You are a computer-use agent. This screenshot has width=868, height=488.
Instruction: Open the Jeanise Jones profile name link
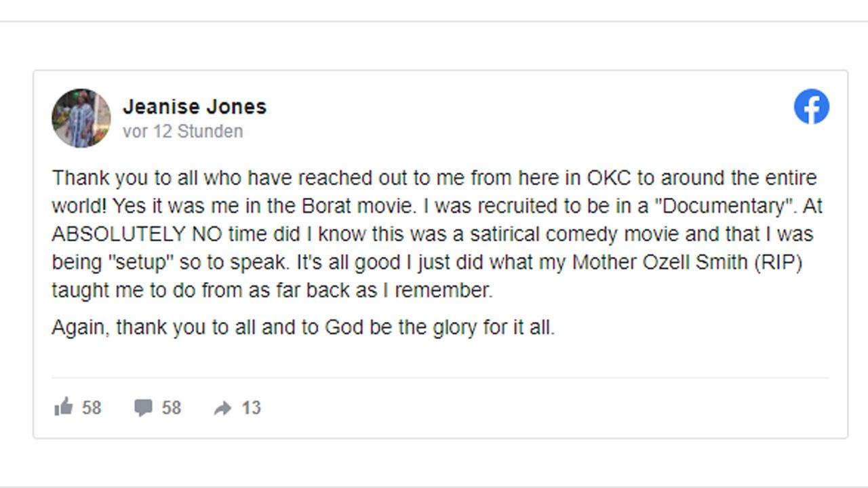pos(195,106)
